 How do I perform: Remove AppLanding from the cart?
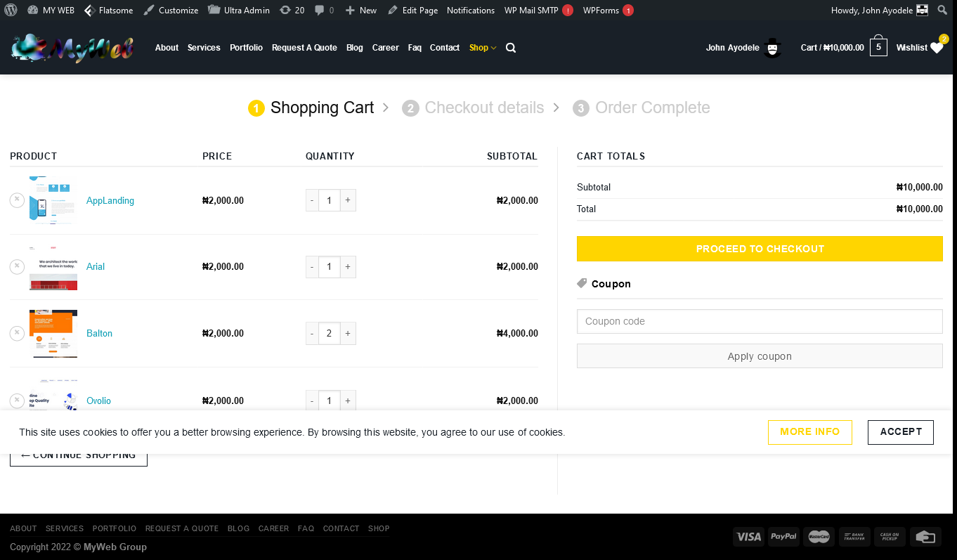click(17, 200)
